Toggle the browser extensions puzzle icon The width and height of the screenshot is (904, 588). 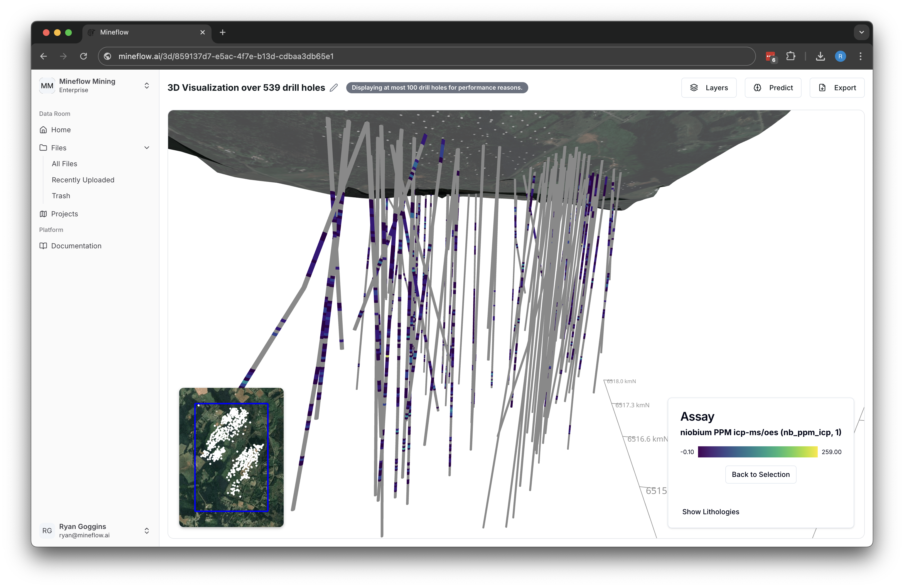pyautogui.click(x=791, y=56)
